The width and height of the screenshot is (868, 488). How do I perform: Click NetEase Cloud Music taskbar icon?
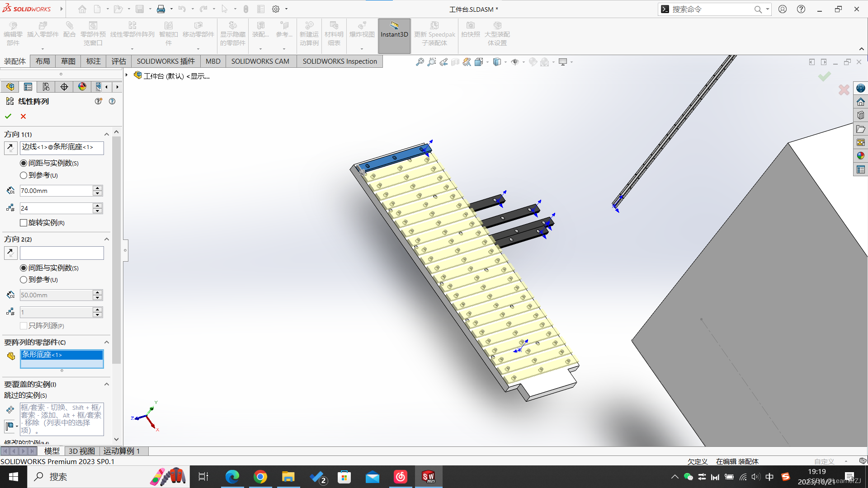(401, 477)
